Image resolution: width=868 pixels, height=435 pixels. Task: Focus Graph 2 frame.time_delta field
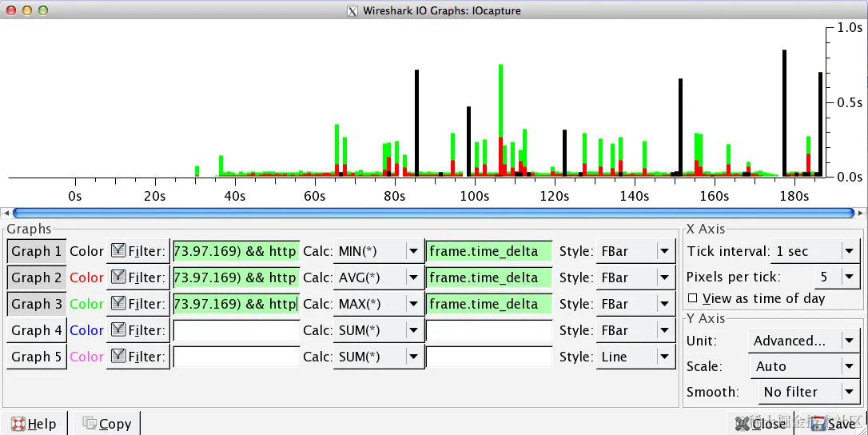(x=489, y=277)
